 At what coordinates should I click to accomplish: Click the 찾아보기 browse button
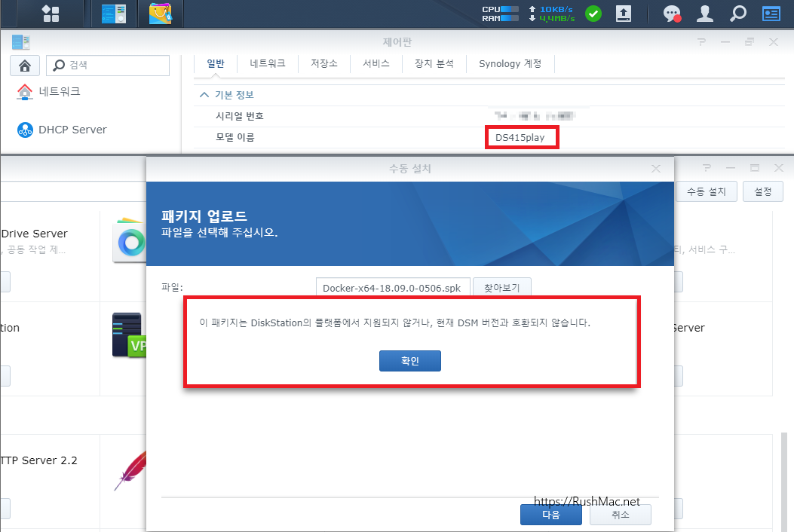[502, 288]
